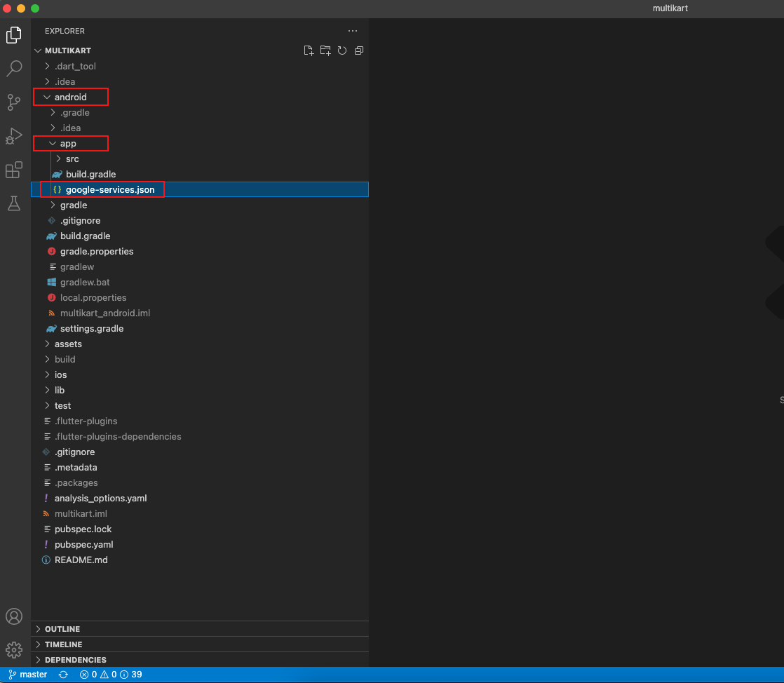The width and height of the screenshot is (784, 683).
Task: Expand the TIMELINE section
Action: click(200, 644)
